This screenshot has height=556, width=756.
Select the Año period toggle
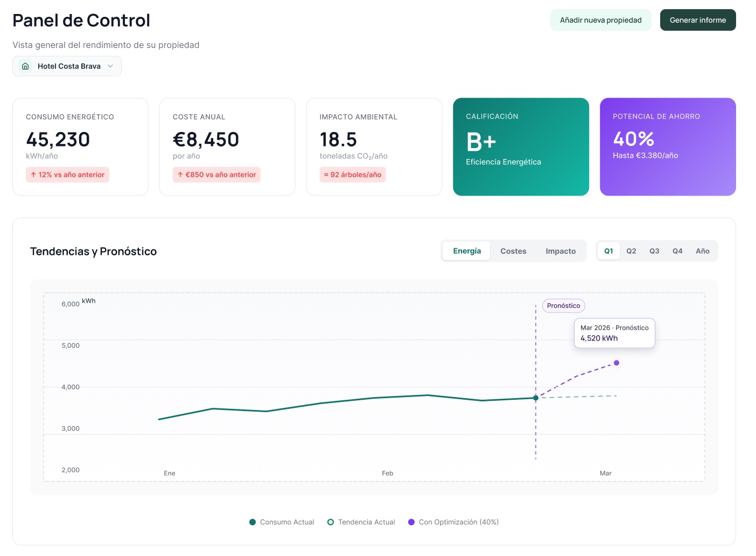(702, 251)
